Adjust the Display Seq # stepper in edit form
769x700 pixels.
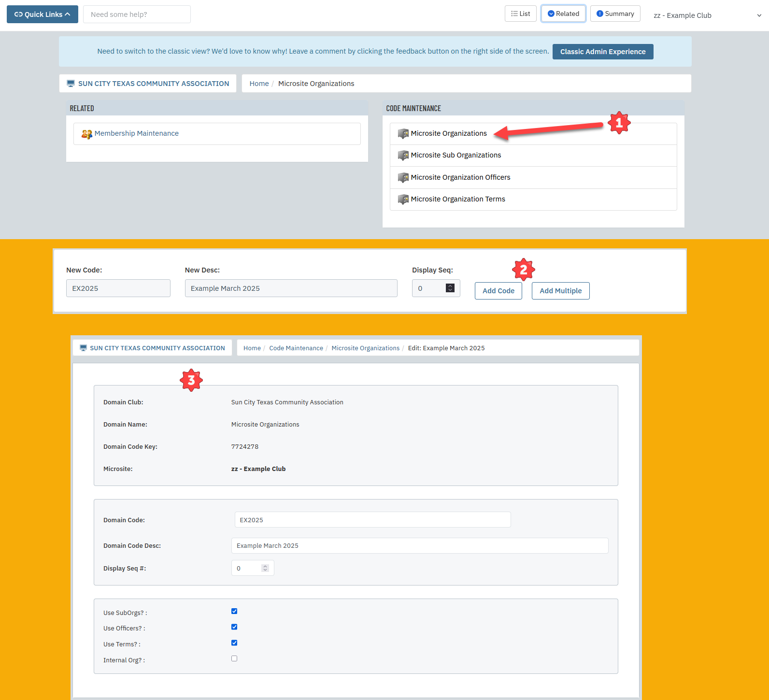click(265, 568)
